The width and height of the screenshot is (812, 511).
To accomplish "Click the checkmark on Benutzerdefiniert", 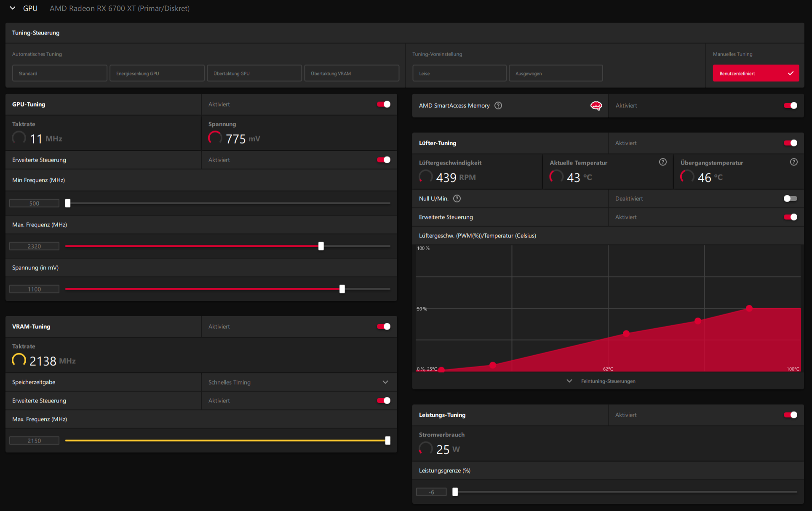I will point(791,73).
